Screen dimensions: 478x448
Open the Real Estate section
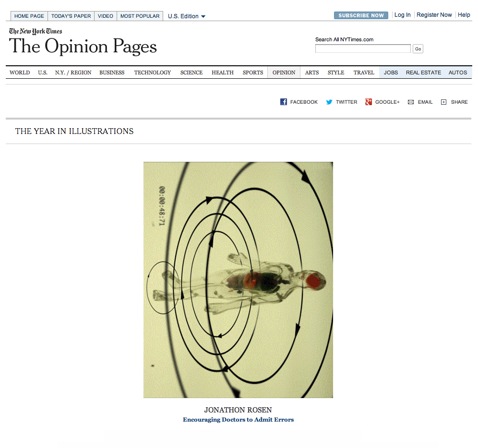click(x=423, y=73)
